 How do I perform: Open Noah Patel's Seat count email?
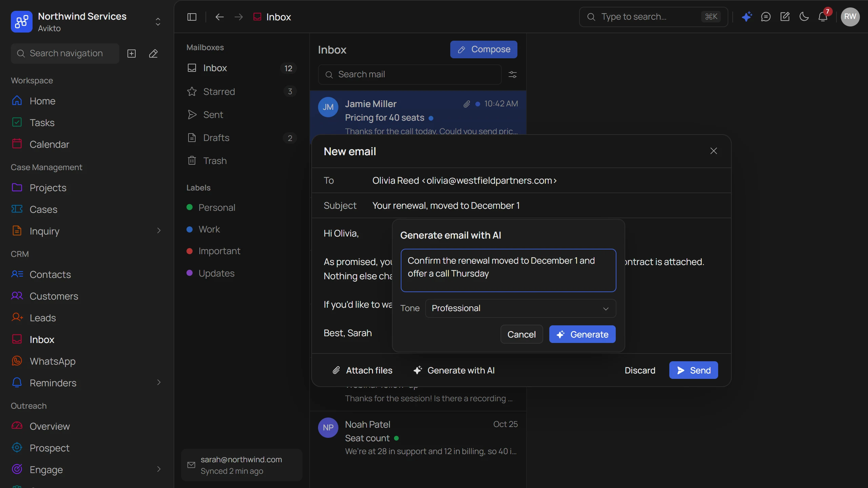418,438
